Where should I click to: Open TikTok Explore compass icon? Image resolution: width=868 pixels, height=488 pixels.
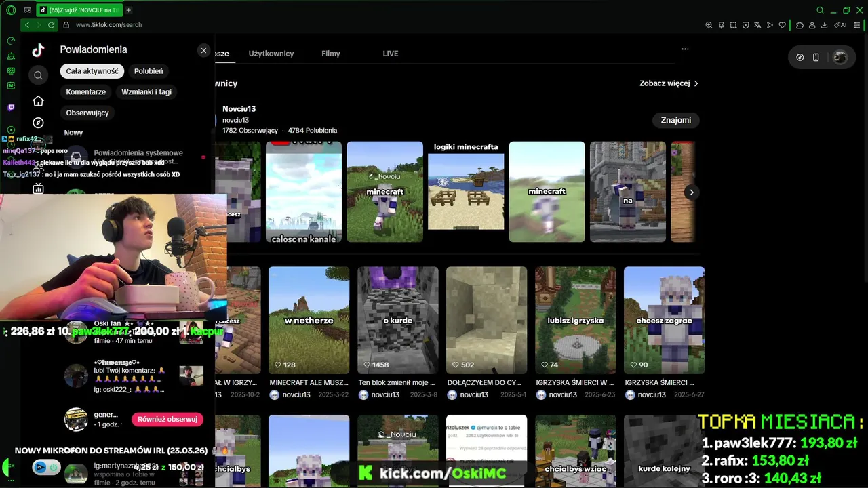(x=38, y=123)
